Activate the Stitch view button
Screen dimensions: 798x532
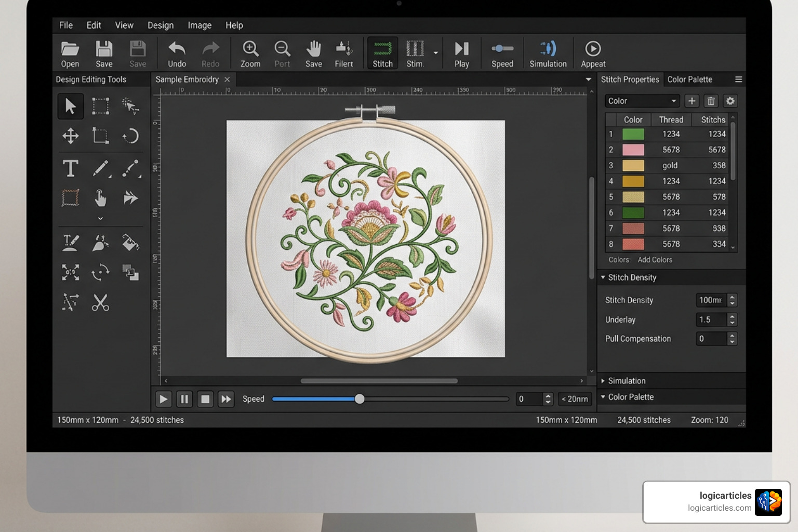(383, 53)
